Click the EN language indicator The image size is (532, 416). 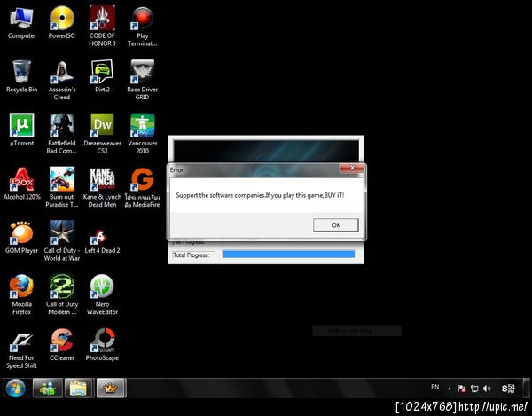point(435,387)
